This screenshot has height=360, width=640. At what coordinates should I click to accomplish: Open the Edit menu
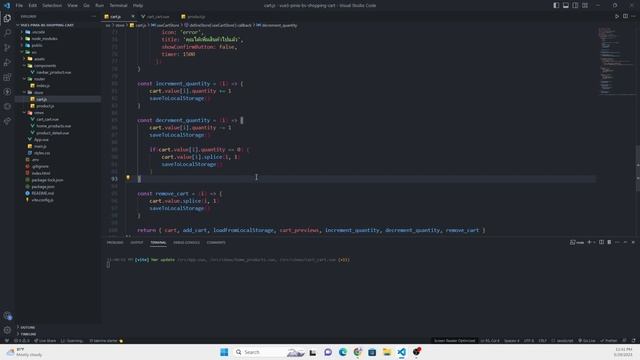[x=33, y=5]
